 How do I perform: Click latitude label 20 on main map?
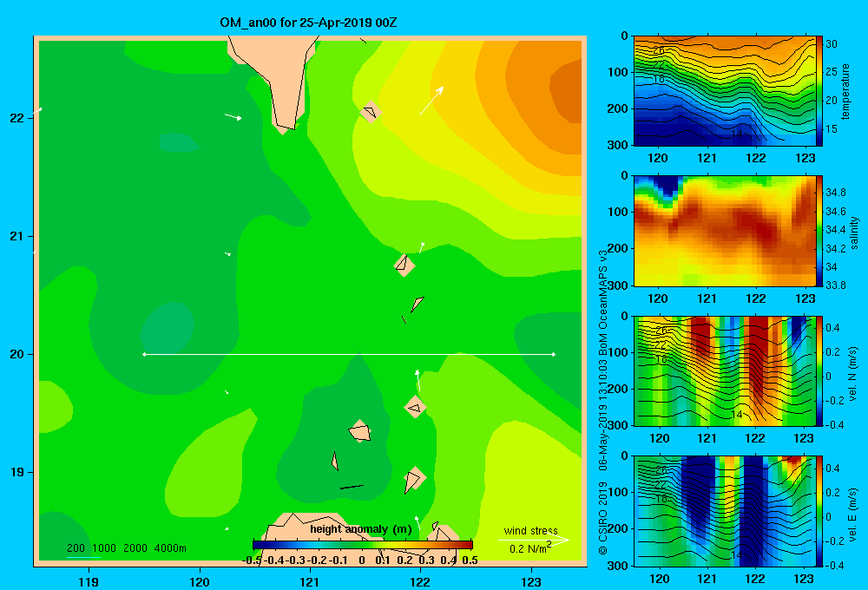[17, 354]
